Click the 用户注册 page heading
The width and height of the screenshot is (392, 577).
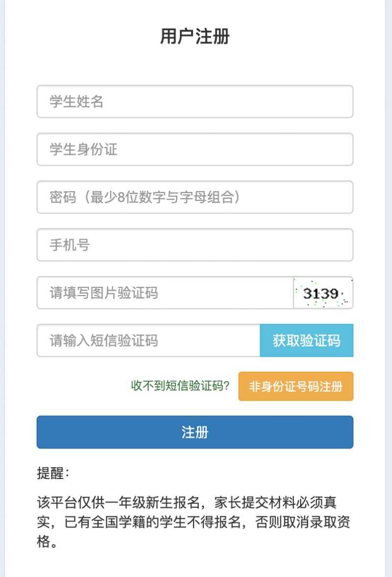point(195,36)
